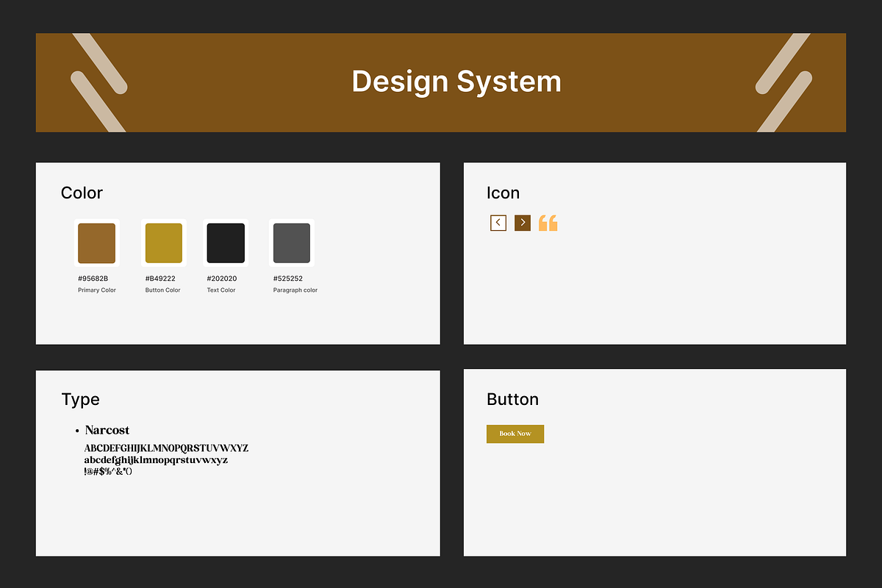Click the lowercase alphabet specimen line

[156, 460]
